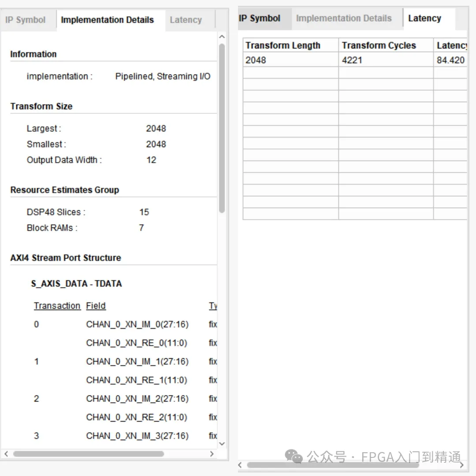Click the Field column heading link
Image resolution: width=476 pixels, height=476 pixels.
point(96,306)
